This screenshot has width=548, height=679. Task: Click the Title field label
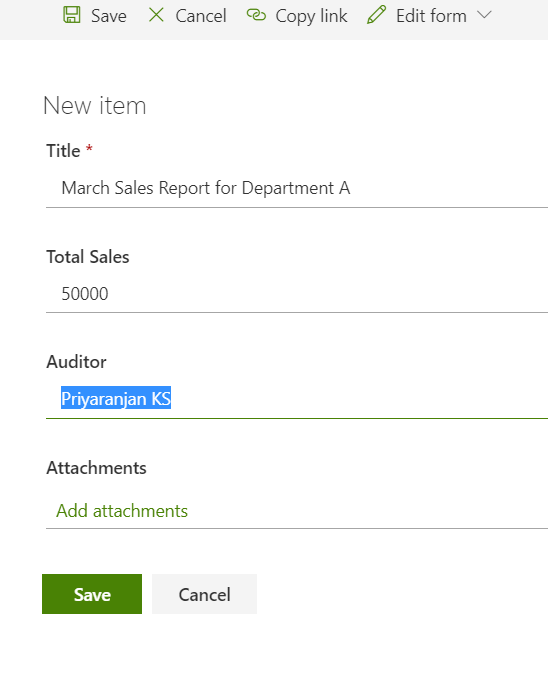63,151
